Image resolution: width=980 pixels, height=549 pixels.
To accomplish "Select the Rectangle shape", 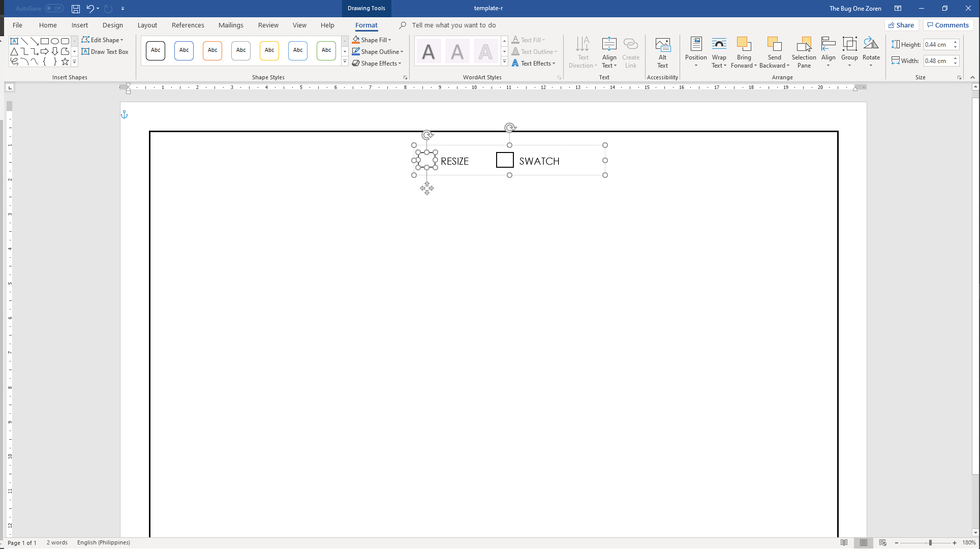I will click(45, 41).
